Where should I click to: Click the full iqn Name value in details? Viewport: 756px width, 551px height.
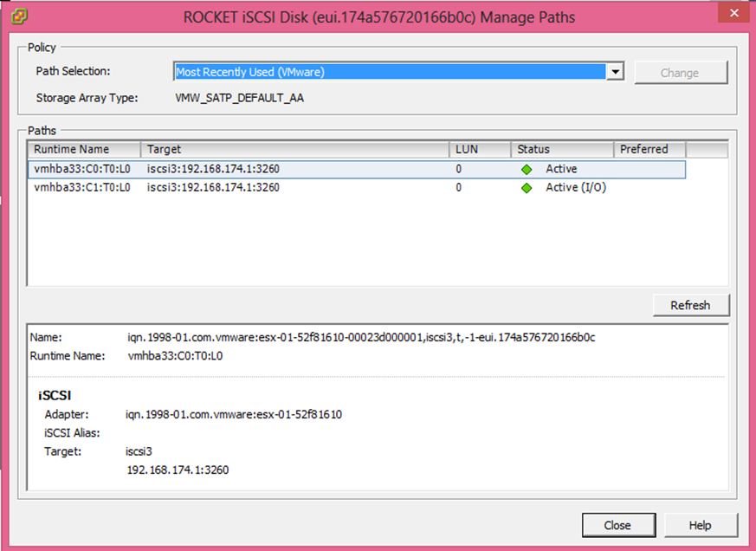362,337
